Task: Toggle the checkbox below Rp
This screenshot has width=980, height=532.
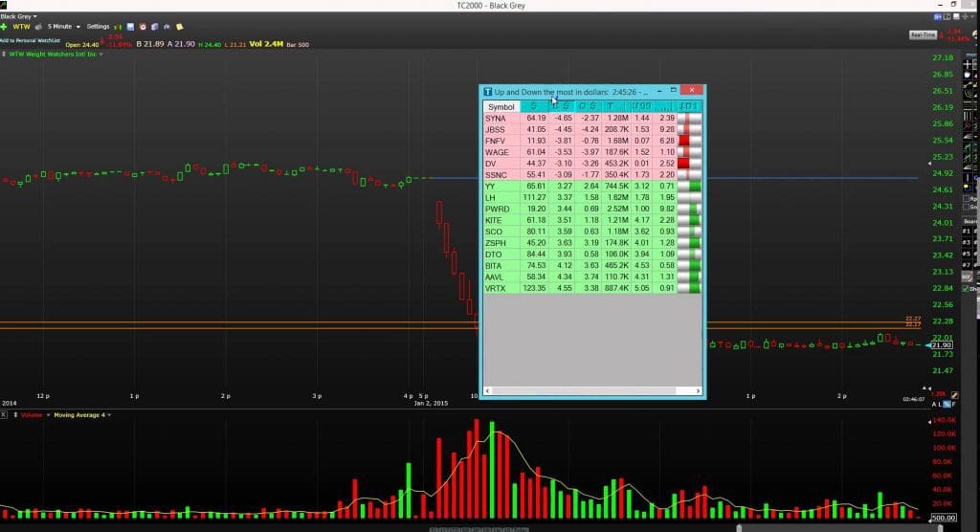Action: tap(966, 207)
